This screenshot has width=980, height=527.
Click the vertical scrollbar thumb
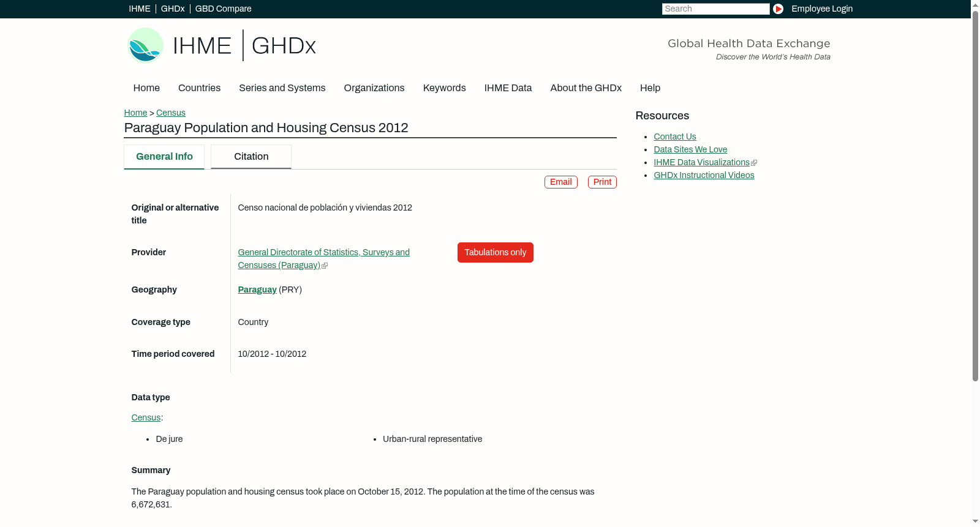click(x=975, y=196)
